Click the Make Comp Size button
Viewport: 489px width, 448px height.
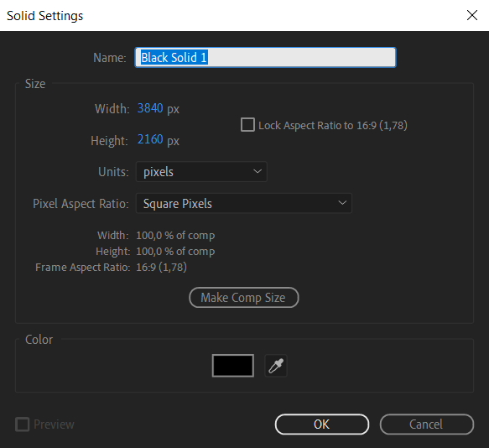[244, 298]
